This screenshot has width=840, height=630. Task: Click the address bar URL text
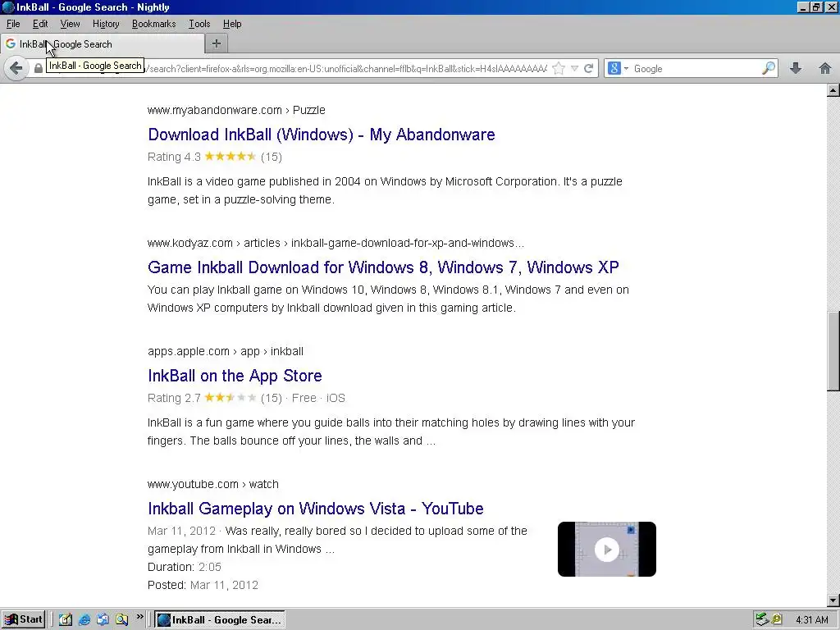click(345, 69)
